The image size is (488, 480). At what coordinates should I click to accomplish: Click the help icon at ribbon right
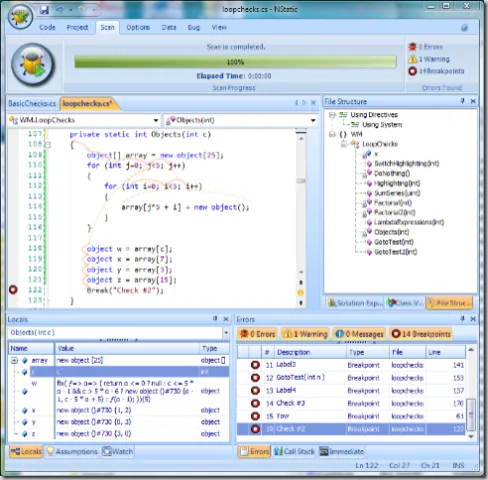[464, 28]
